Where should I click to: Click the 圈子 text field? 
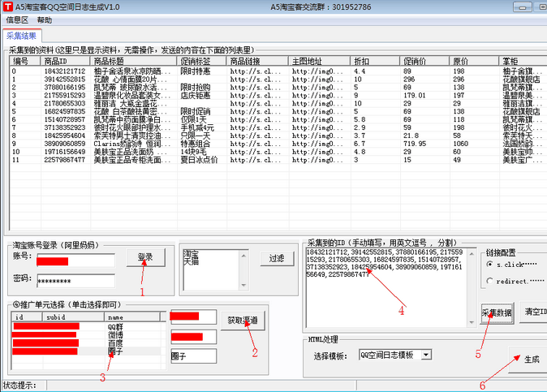click(x=194, y=356)
